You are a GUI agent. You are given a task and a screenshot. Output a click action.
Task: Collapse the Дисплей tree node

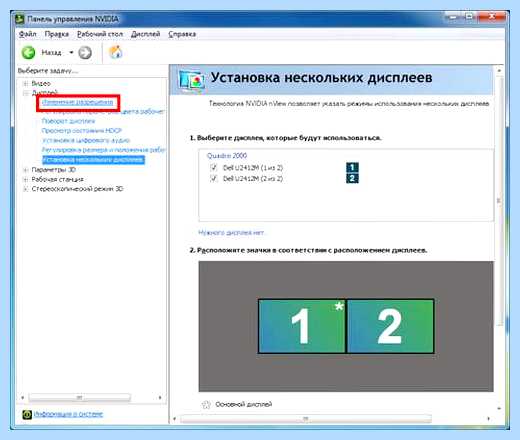click(25, 93)
